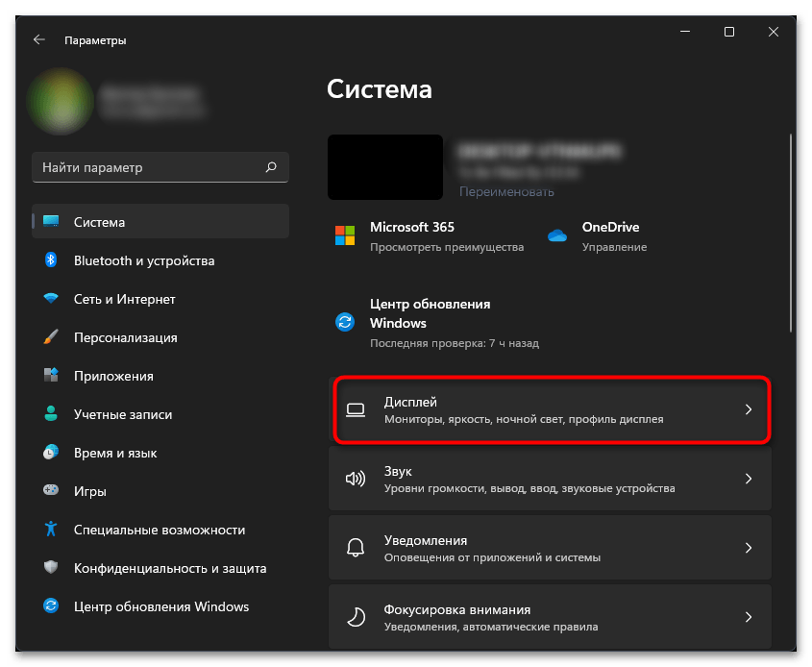Expand Дисплей using its chevron arrow
Screen dimensions: 812x667
[x=749, y=409]
